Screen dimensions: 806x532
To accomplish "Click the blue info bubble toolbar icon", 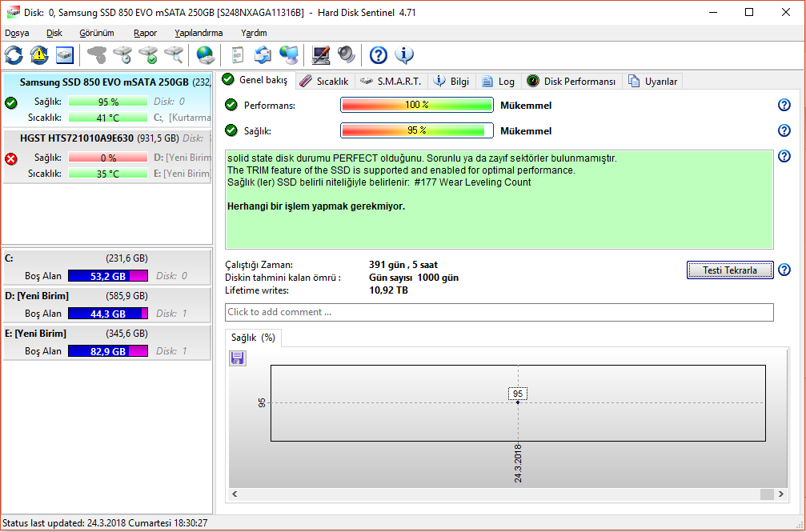I will coord(404,55).
